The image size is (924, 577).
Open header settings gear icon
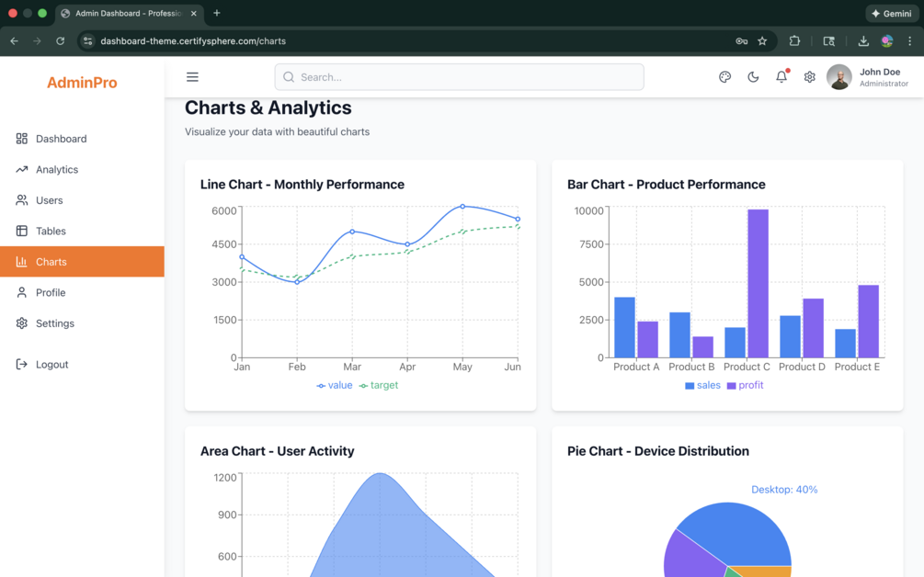tap(810, 77)
